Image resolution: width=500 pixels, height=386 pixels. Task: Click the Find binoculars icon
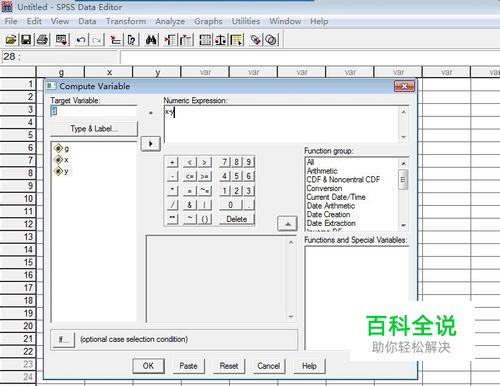click(151, 40)
